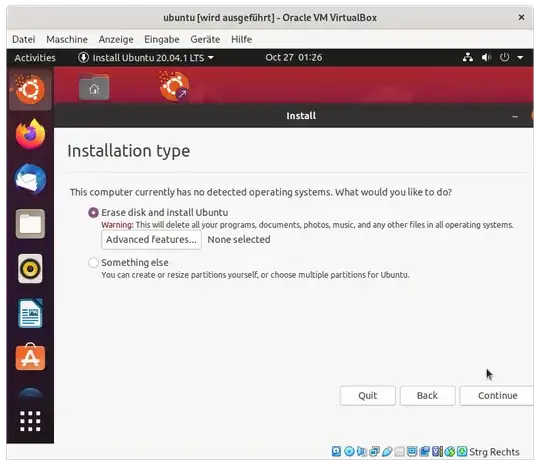
Task: Open the Activities overview
Action: [35, 58]
